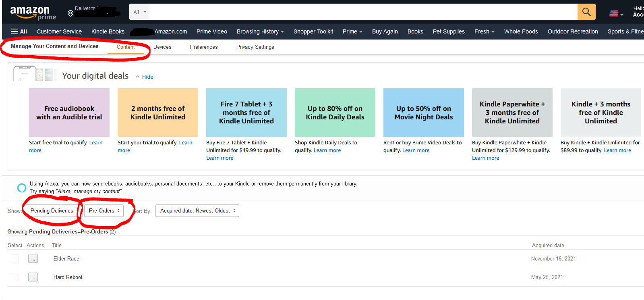Click the orange search magnifier button
Image resolution: width=644 pixels, height=300 pixels.
tap(586, 12)
